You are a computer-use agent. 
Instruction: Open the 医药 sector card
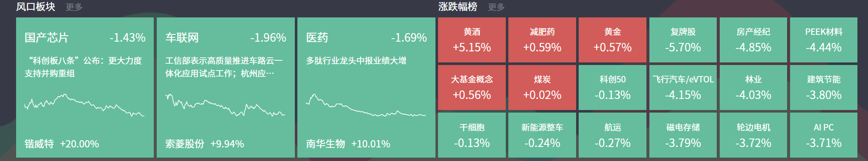pos(366,88)
